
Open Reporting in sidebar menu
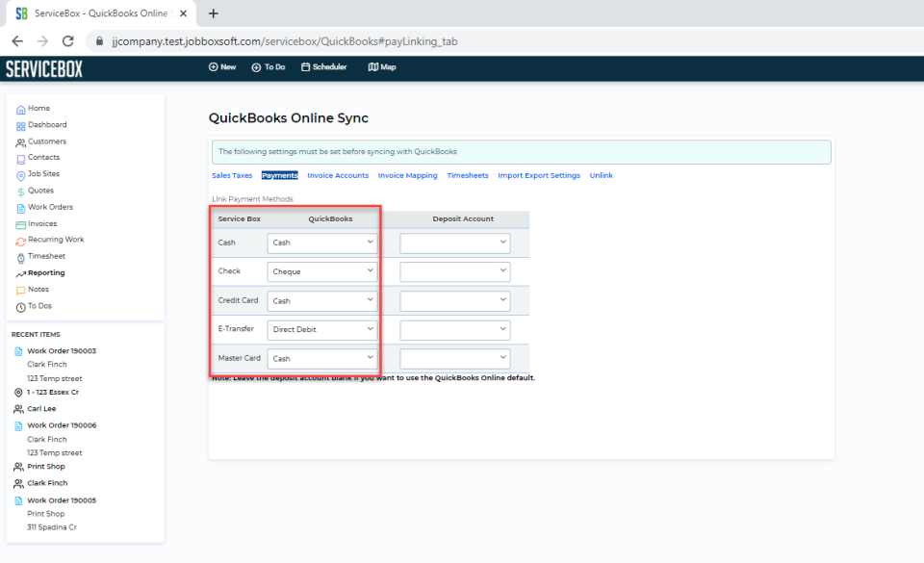tap(46, 272)
